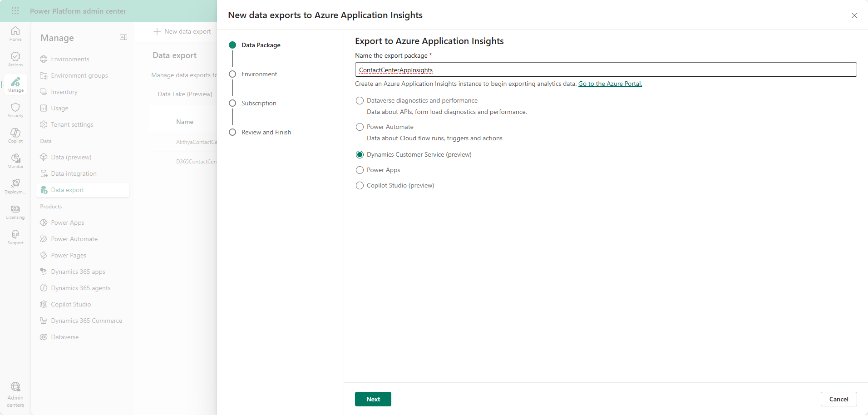Click the Power Apps product icon
The image size is (868, 415).
point(44,222)
